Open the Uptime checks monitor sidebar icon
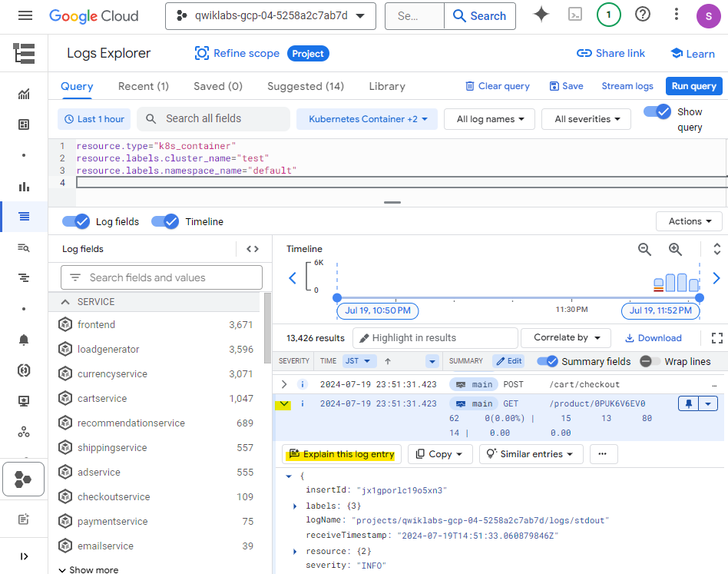Viewport: 728px width, 574px height. coord(24,401)
